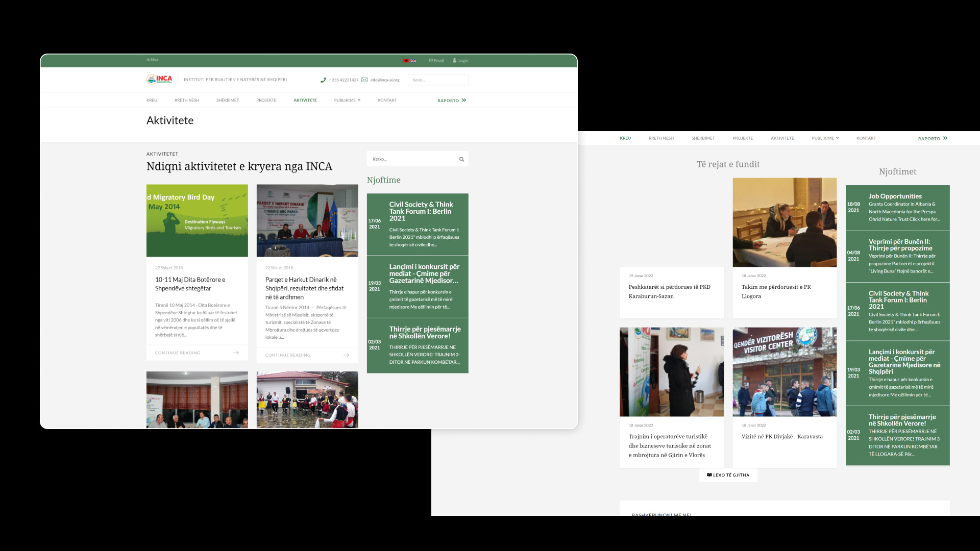Open Trajnim i operatorëve photo thumbnail
The image size is (980, 551).
[672, 372]
